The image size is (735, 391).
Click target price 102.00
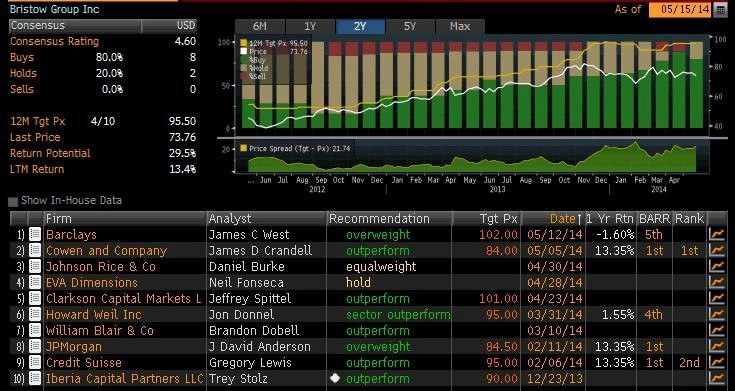coord(498,234)
